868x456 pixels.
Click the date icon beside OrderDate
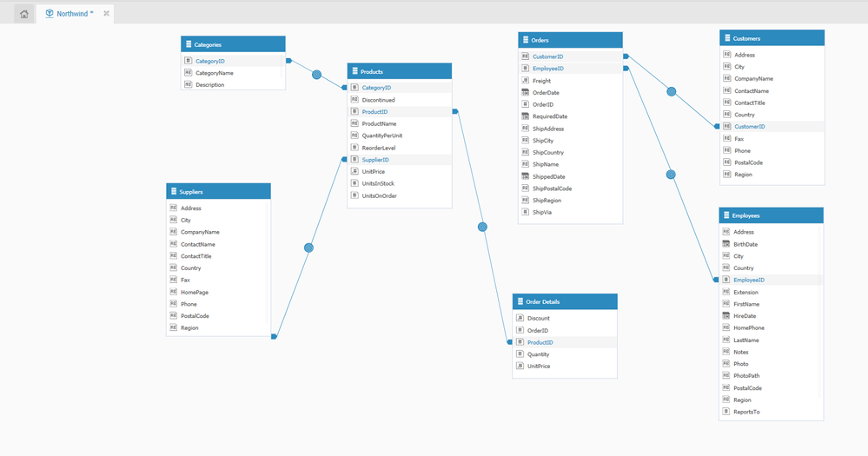(526, 92)
